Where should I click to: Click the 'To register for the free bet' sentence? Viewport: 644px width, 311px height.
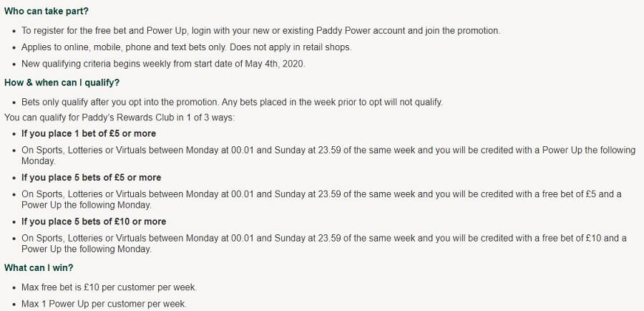pos(260,30)
